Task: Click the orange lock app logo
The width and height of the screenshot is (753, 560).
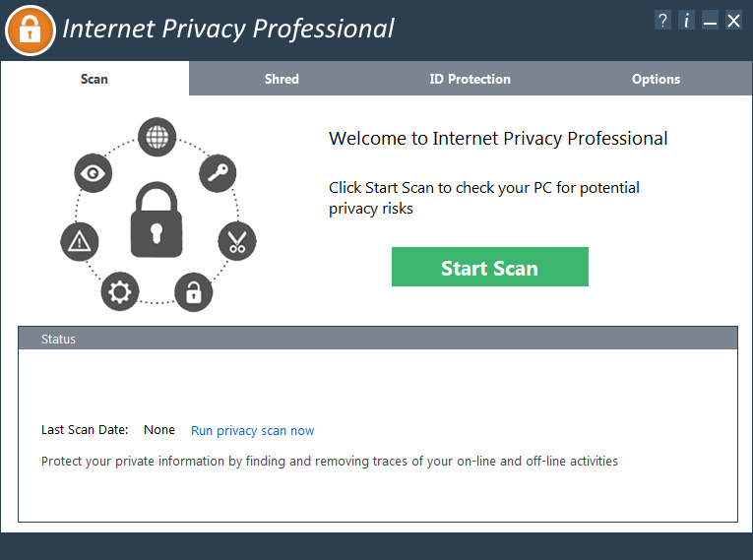Action: pos(30,30)
